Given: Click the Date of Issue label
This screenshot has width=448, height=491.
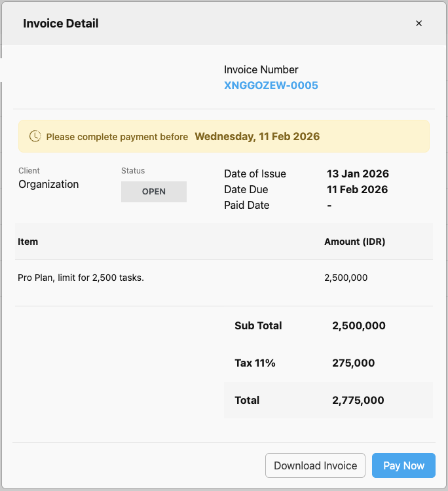Looking at the screenshot, I should point(255,173).
